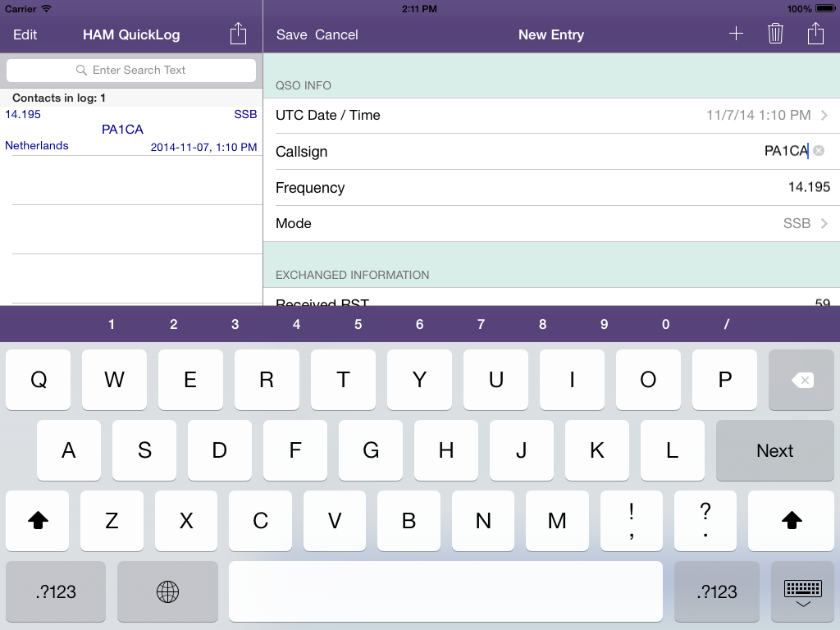
Task: Tap the Z key
Action: click(x=112, y=520)
